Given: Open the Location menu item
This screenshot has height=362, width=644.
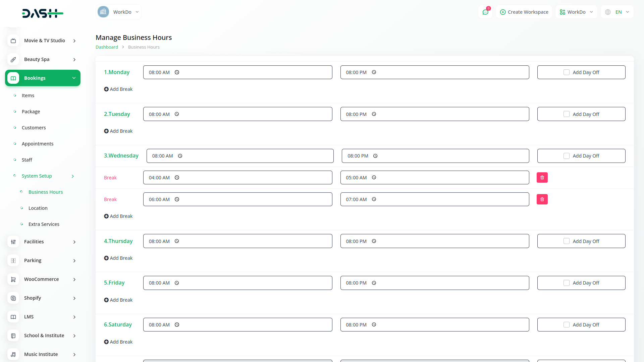Looking at the screenshot, I should tap(38, 208).
